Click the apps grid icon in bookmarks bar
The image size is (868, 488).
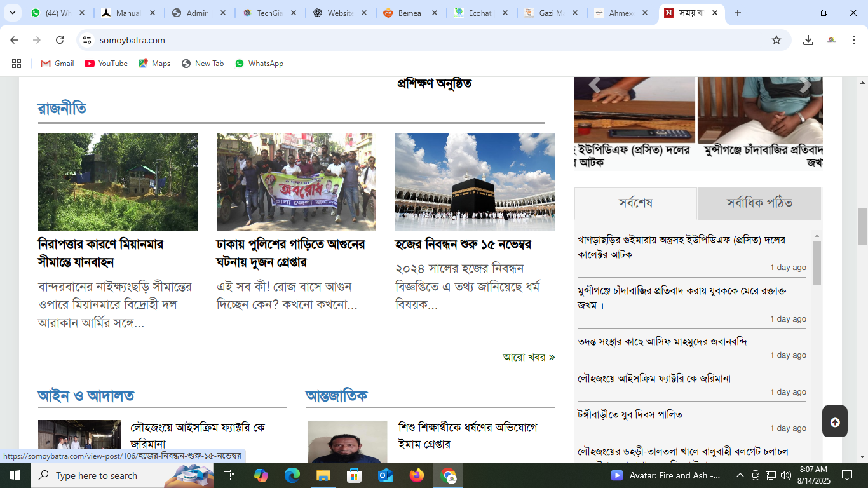tap(17, 64)
